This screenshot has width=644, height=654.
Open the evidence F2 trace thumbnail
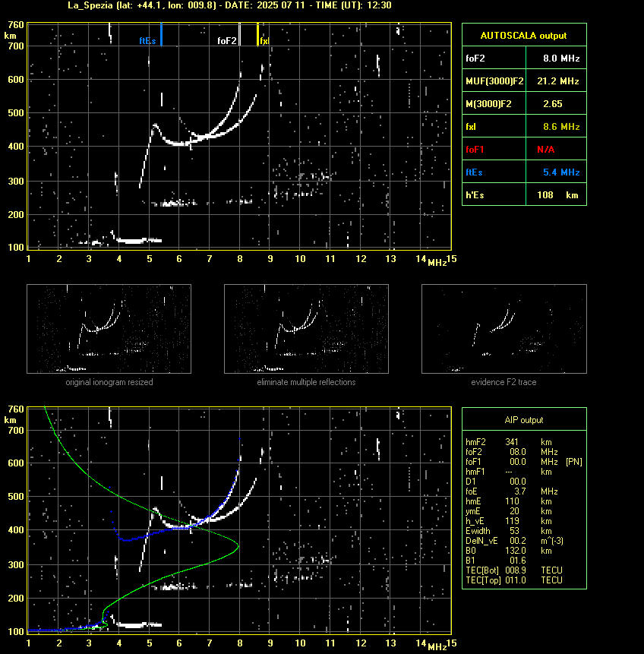coord(504,329)
